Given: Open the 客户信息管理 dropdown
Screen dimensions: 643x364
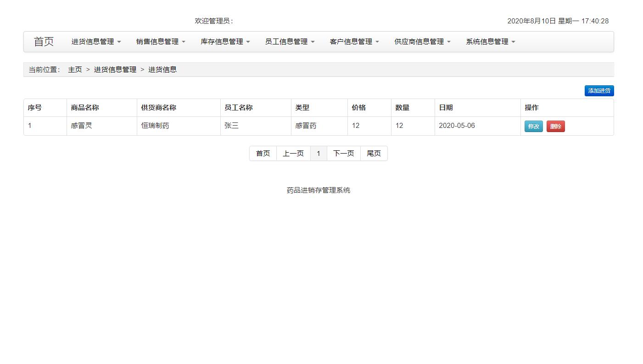Looking at the screenshot, I should tap(354, 41).
